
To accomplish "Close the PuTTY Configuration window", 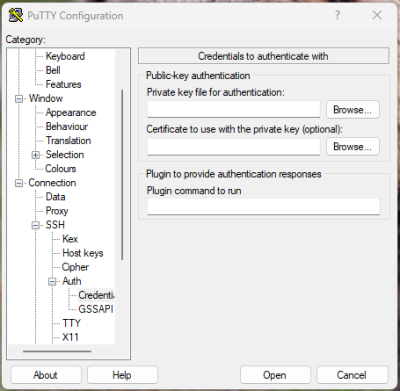I will coord(377,15).
